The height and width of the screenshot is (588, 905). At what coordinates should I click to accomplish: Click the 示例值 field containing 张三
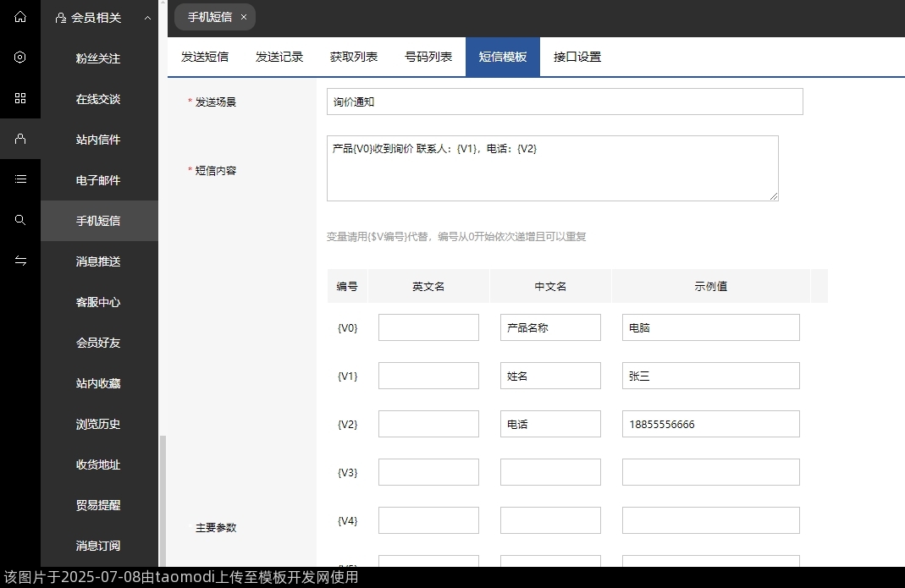click(710, 375)
